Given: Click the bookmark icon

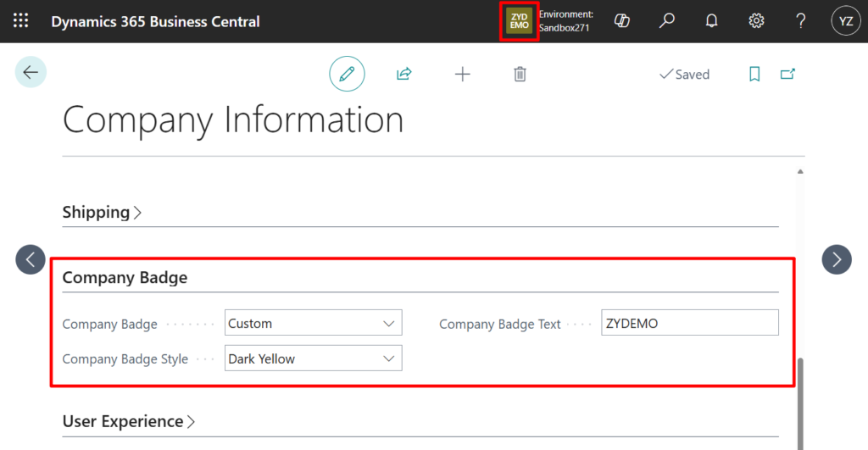Looking at the screenshot, I should point(754,75).
